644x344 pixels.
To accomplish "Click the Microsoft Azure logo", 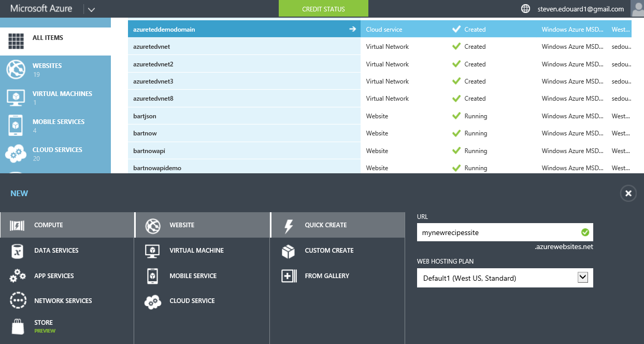I will [x=41, y=9].
